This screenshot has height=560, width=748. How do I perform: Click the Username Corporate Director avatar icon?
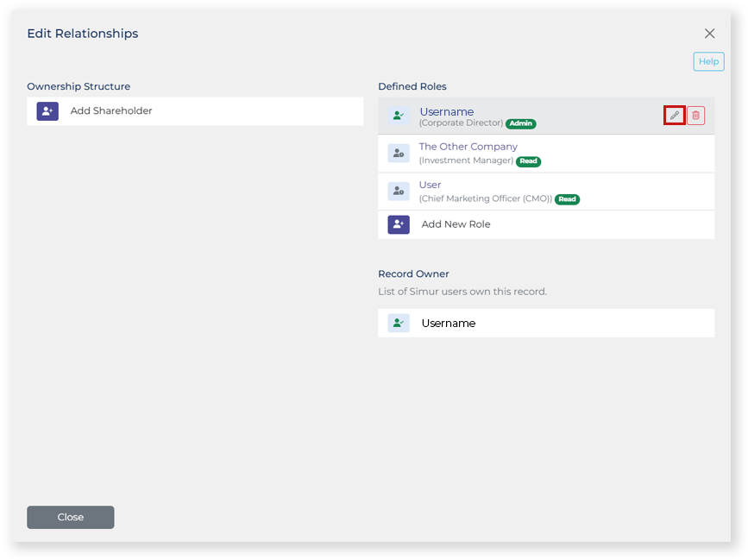pyautogui.click(x=399, y=116)
